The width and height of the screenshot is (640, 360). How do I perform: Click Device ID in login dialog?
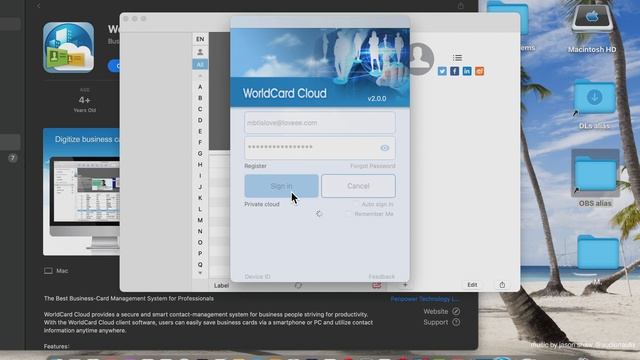tap(257, 277)
